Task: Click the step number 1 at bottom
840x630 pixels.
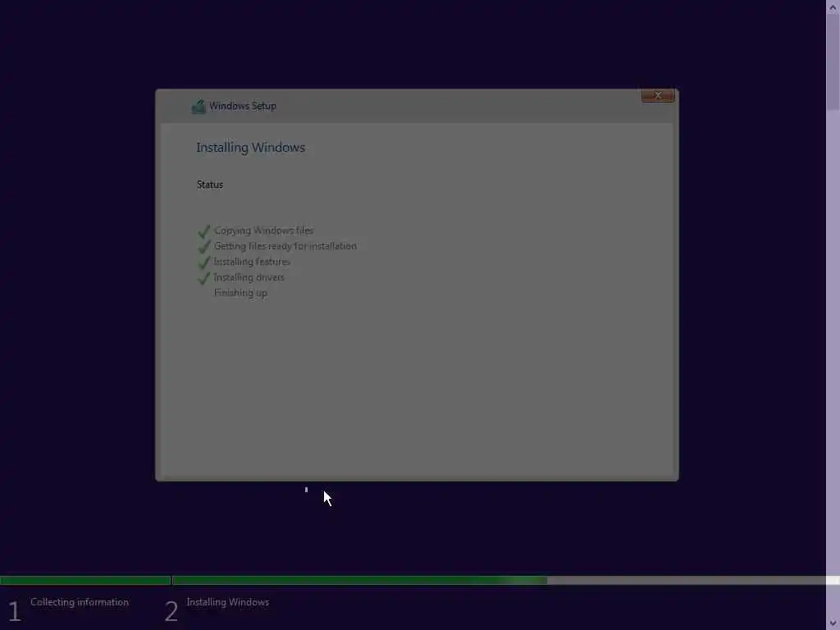Action: coord(15,611)
